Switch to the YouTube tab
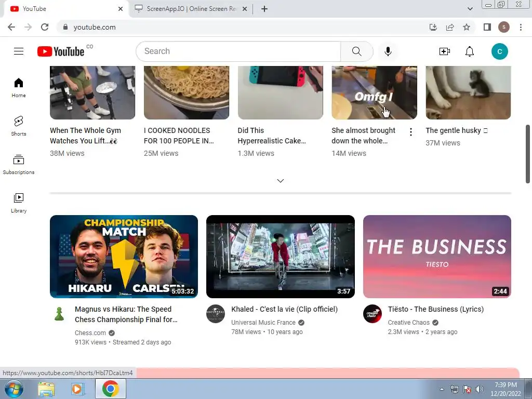Screen dimensions: 532x399 pos(64,9)
